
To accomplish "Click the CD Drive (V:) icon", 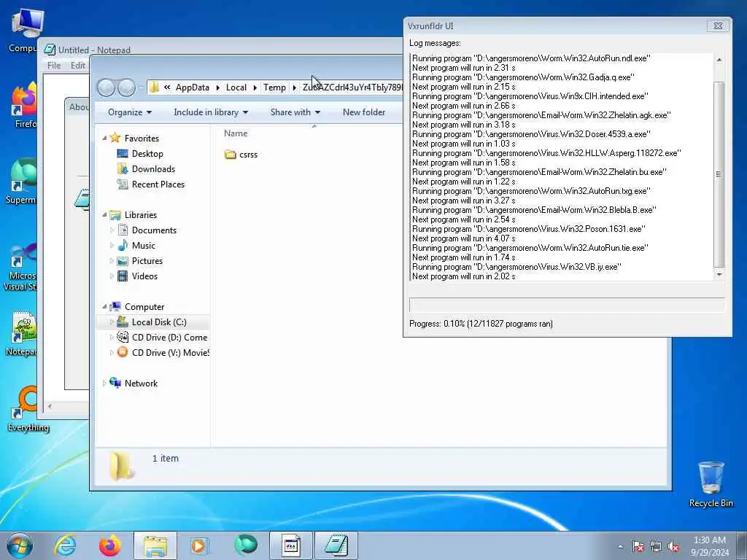I will pyautogui.click(x=123, y=352).
